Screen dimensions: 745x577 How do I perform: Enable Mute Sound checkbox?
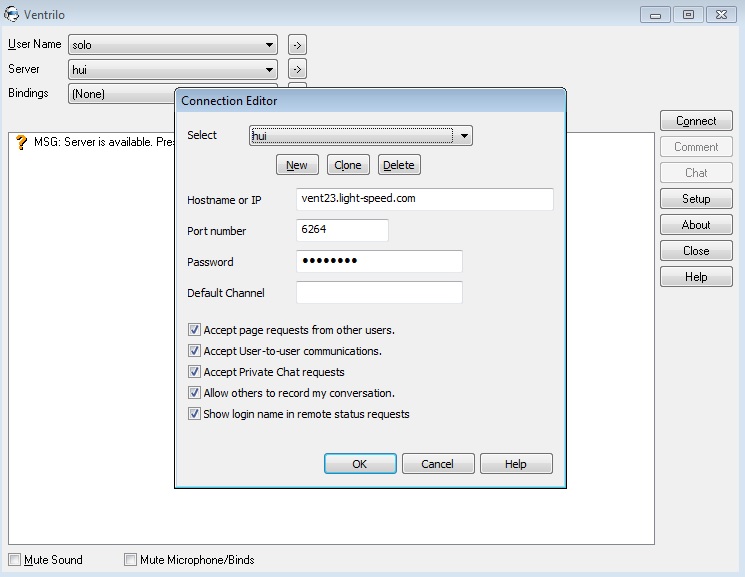click(15, 559)
